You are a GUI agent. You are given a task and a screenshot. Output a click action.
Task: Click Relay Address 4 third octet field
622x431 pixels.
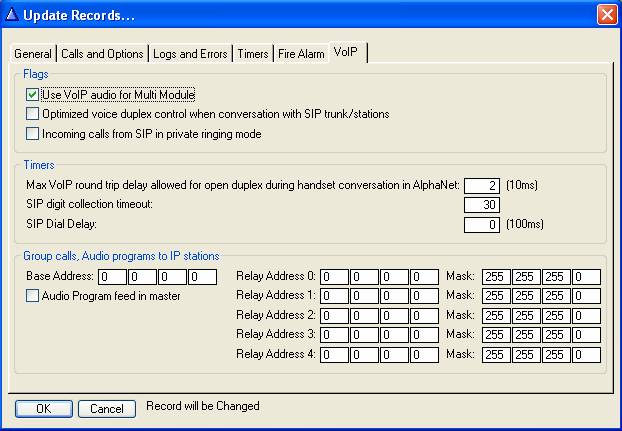pyautogui.click(x=394, y=355)
